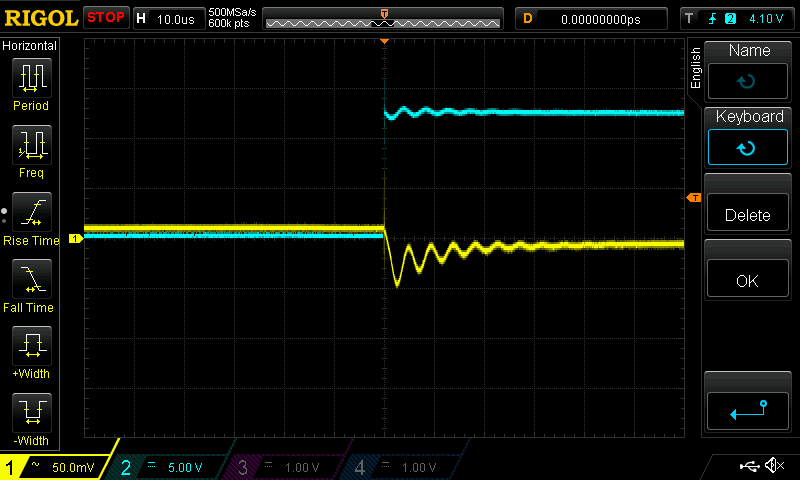800x480 pixels.
Task: Click the channel 1 ground level marker
Action: tap(76, 238)
